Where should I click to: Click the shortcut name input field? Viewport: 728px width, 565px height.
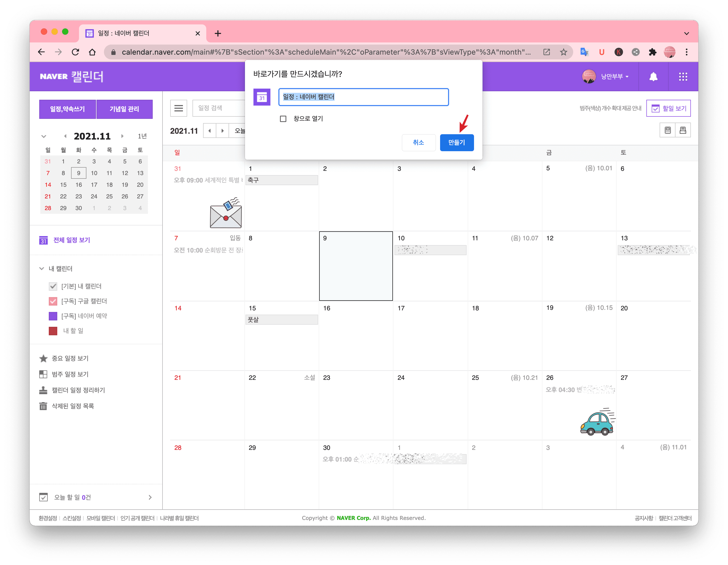tap(363, 97)
